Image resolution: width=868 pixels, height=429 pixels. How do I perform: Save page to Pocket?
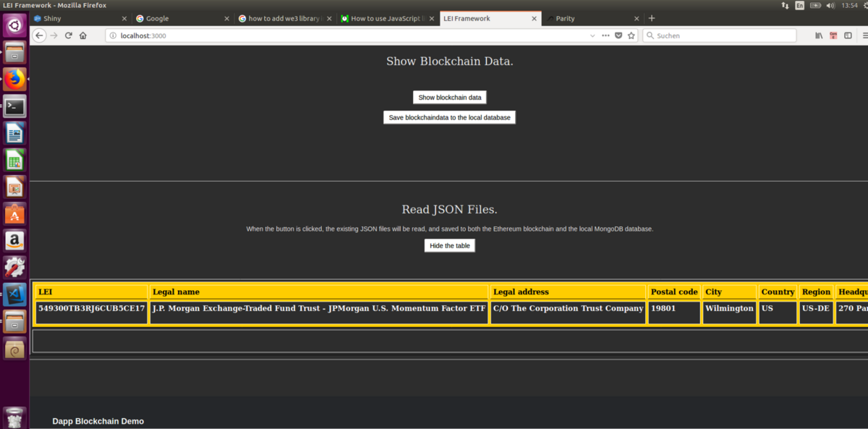point(618,35)
